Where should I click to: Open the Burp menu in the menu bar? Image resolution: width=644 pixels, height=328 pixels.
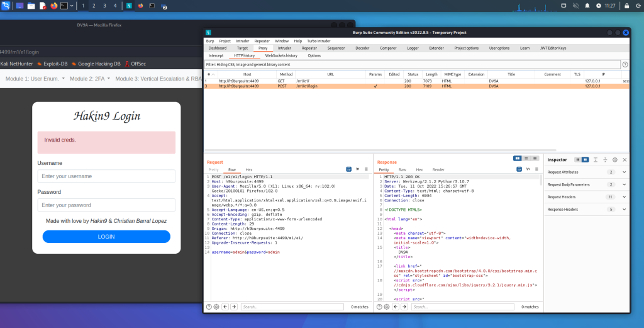(210, 41)
